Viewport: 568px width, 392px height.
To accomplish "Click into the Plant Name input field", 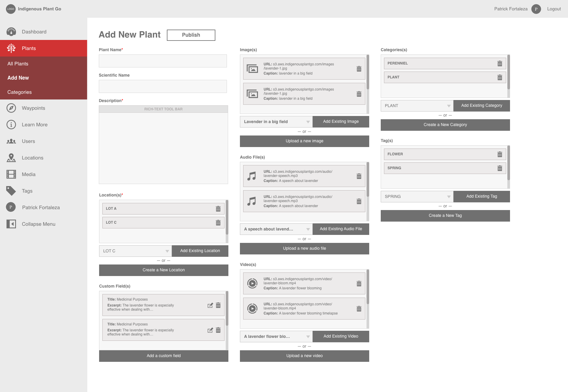I will 163,61.
